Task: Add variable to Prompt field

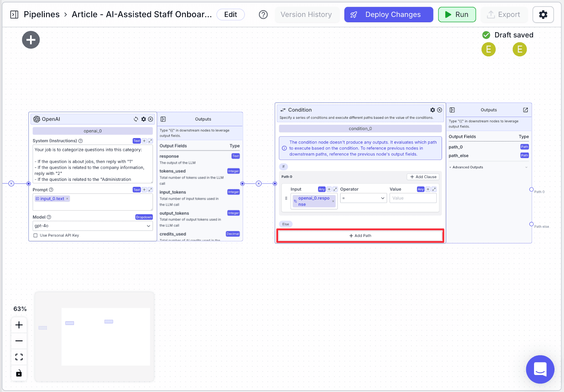Action: (x=144, y=190)
